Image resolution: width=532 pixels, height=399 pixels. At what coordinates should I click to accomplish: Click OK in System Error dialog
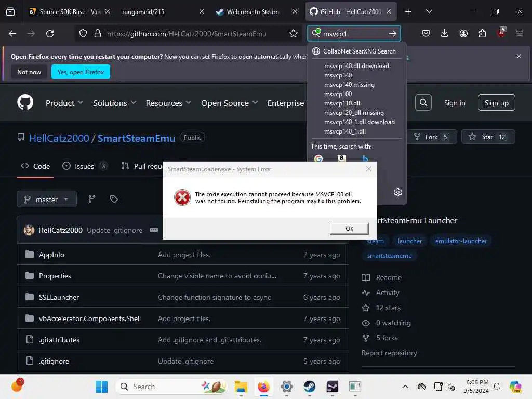click(349, 229)
